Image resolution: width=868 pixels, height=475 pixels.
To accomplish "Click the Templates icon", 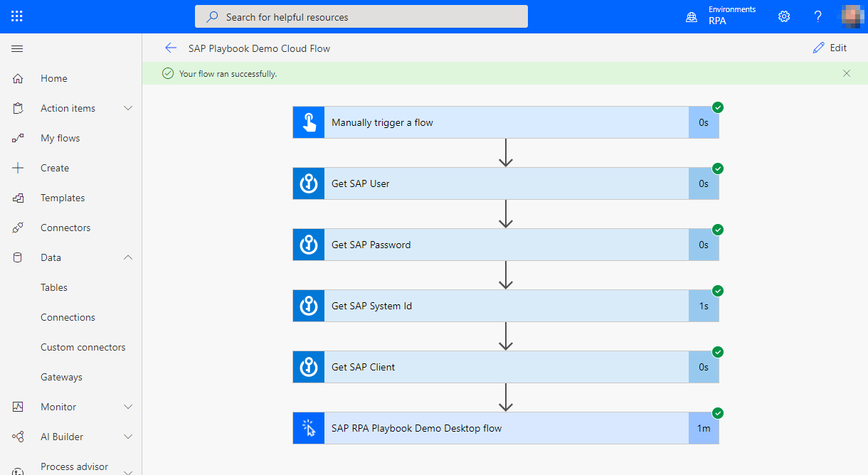I will click(x=18, y=198).
